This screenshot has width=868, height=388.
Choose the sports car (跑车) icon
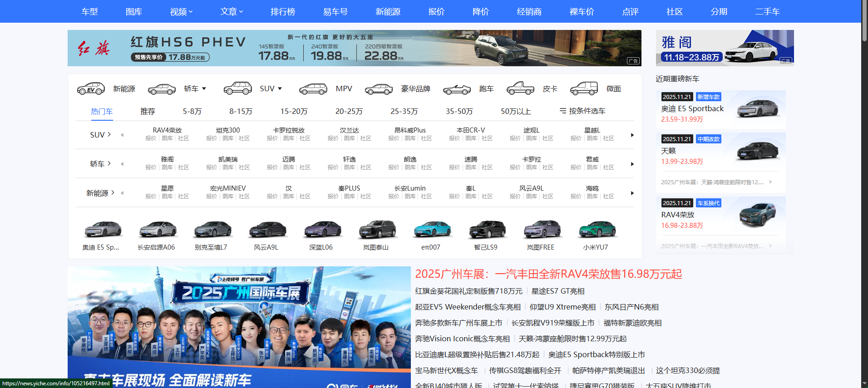pos(457,89)
